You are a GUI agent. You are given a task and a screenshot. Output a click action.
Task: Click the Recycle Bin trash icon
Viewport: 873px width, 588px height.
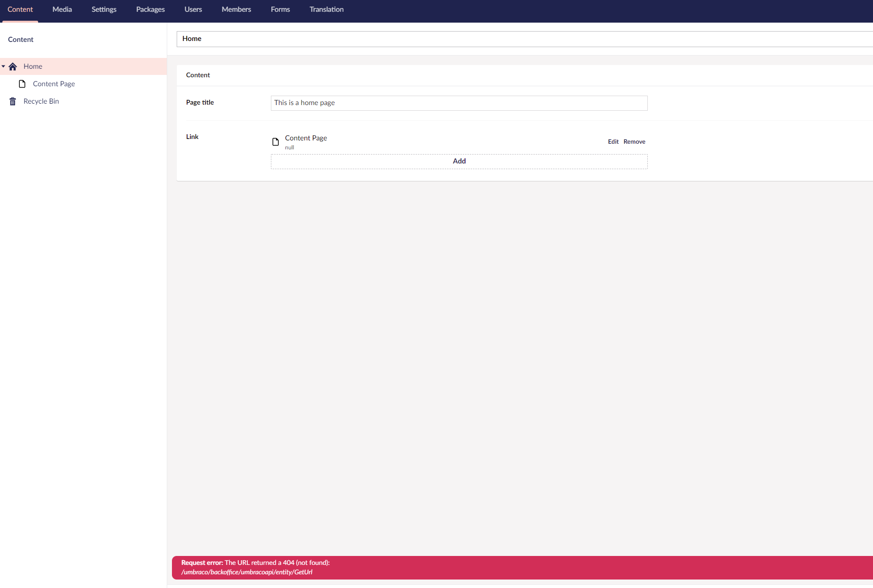(12, 101)
